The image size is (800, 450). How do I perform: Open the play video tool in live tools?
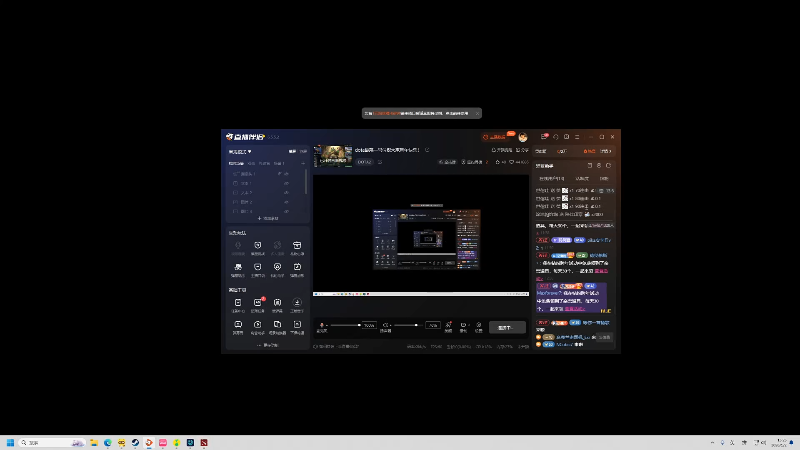click(258, 324)
